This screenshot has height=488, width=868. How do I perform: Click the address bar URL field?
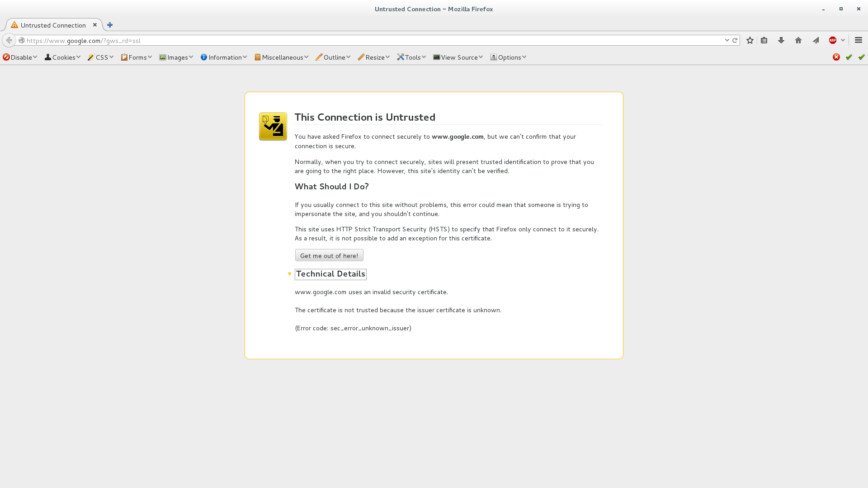click(x=362, y=41)
